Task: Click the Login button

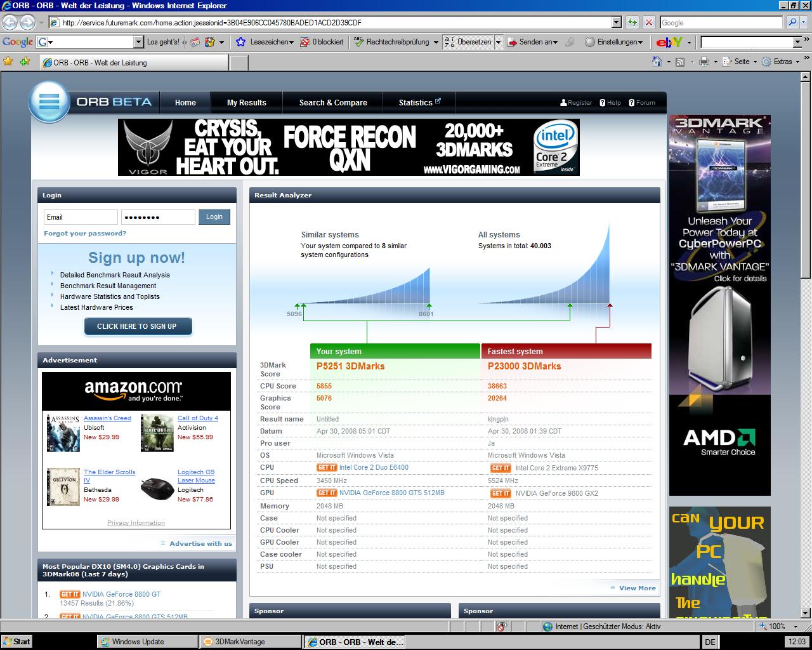Action: [x=214, y=217]
